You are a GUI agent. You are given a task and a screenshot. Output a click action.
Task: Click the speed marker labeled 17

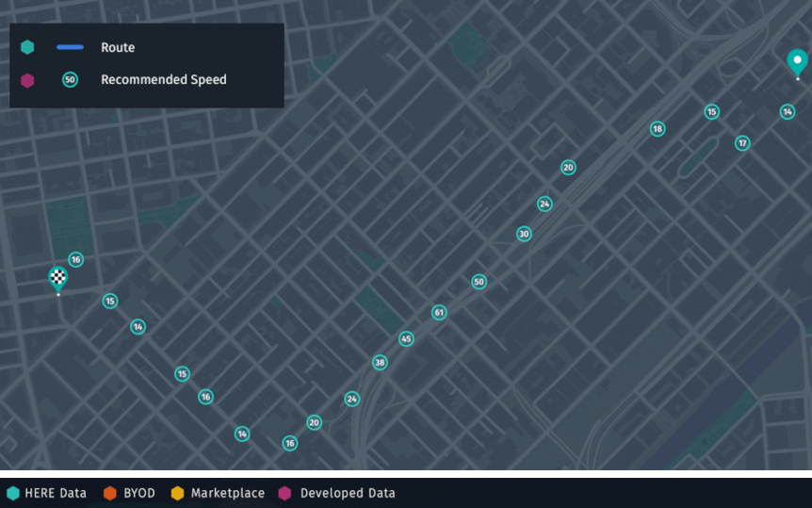click(742, 143)
